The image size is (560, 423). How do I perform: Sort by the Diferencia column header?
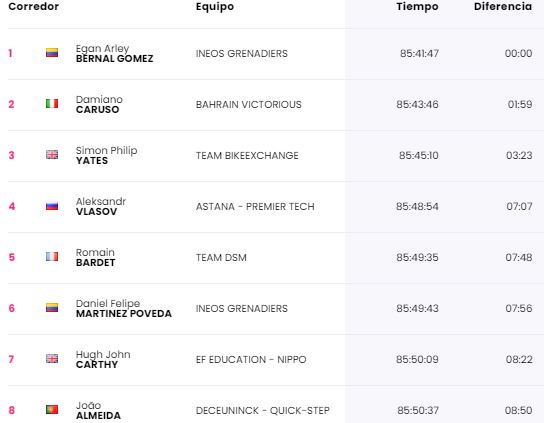pyautogui.click(x=503, y=6)
